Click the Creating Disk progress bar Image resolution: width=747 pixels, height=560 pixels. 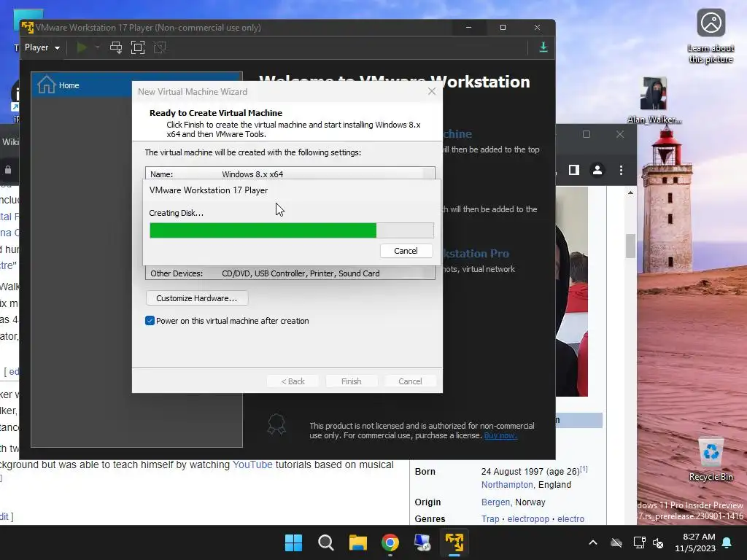[292, 230]
